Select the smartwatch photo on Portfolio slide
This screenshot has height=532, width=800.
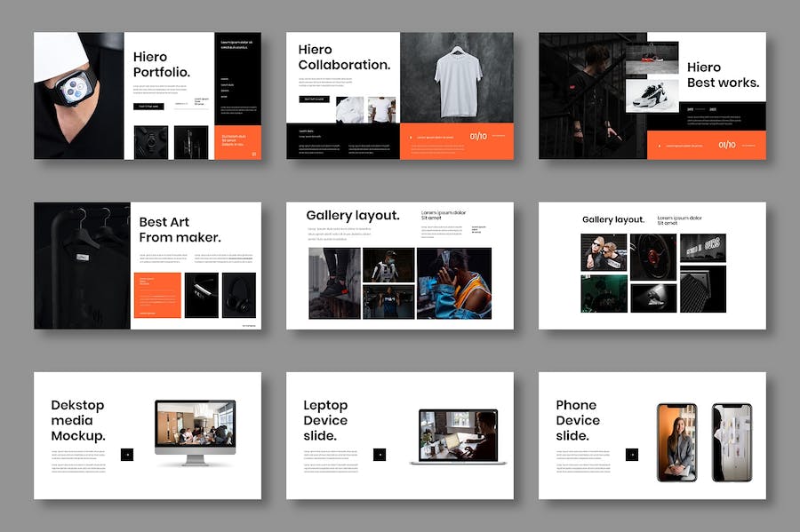(78, 95)
